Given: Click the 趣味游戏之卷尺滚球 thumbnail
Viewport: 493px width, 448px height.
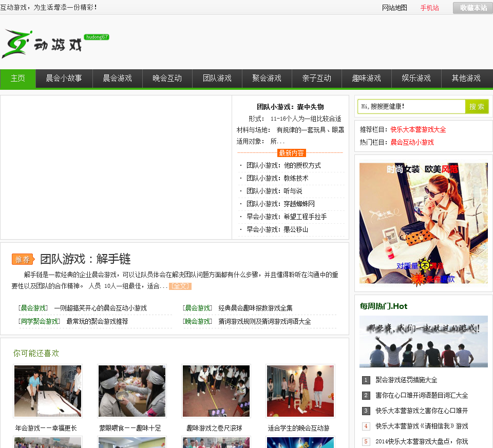Looking at the screenshot, I should tap(216, 391).
